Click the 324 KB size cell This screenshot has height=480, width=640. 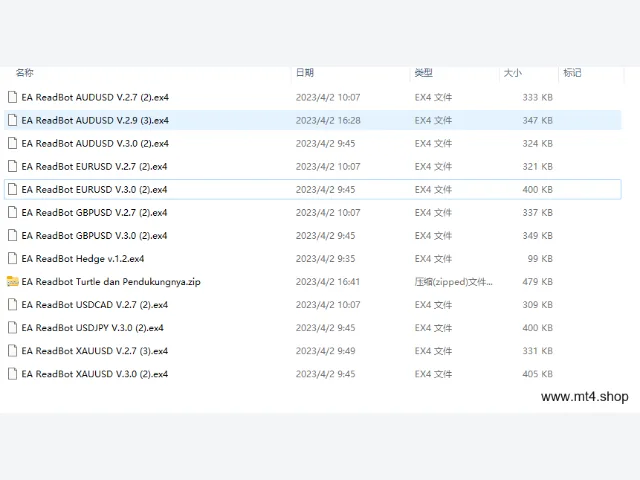[538, 144]
